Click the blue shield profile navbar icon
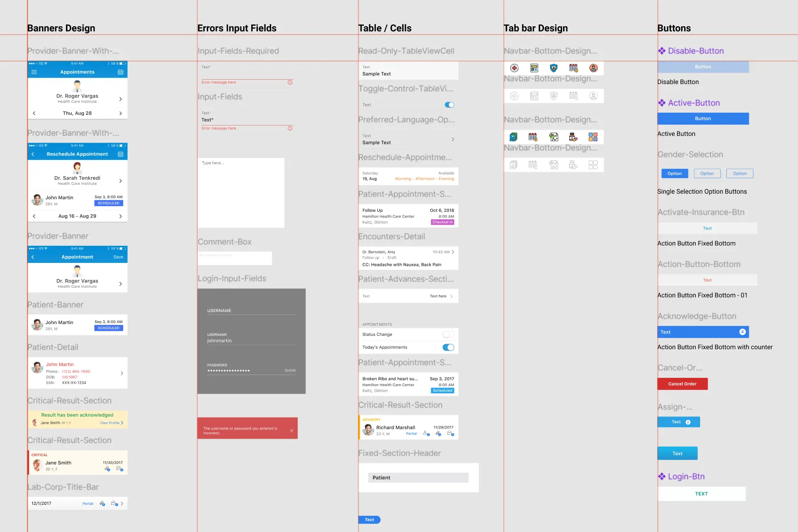The image size is (798, 532). 553,68
